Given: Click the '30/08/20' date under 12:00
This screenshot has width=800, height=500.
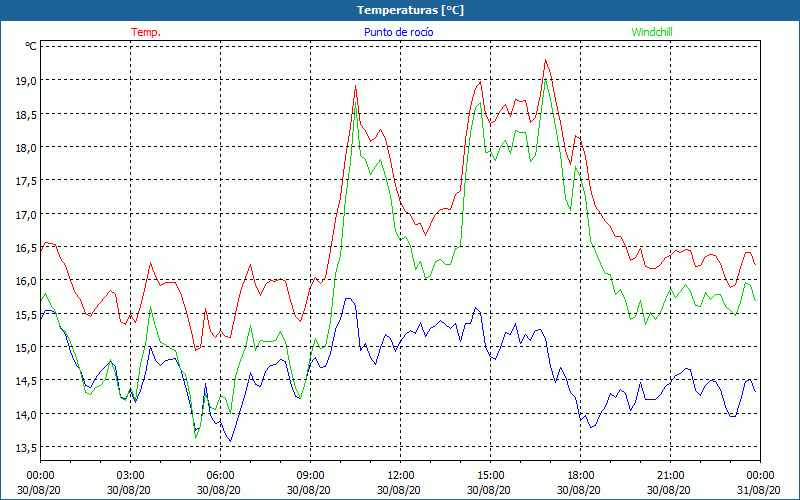Looking at the screenshot, I should (x=398, y=490).
